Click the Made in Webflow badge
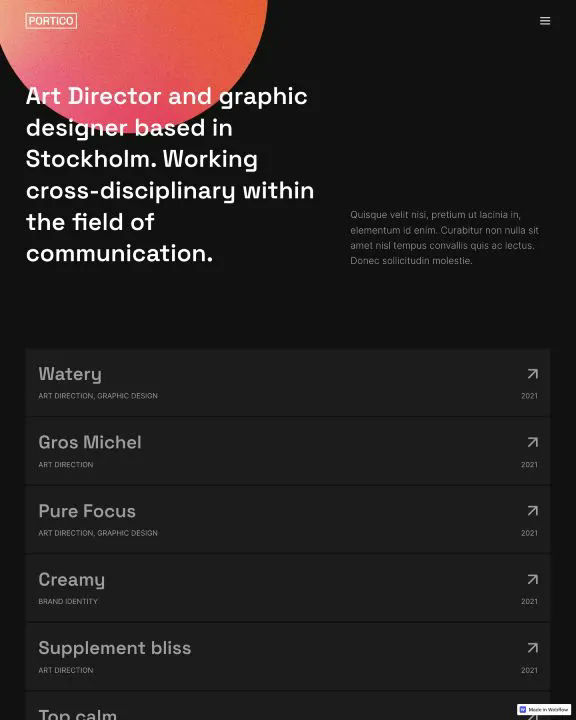 point(544,709)
